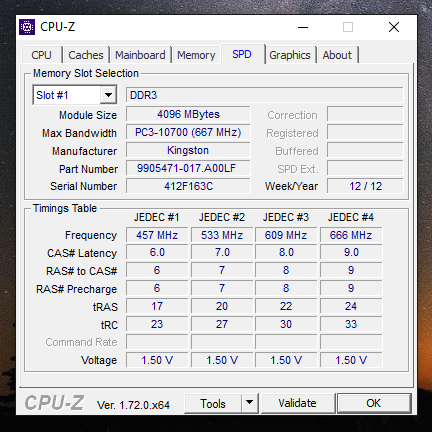Close the CPU-Z window

pyautogui.click(x=394, y=27)
